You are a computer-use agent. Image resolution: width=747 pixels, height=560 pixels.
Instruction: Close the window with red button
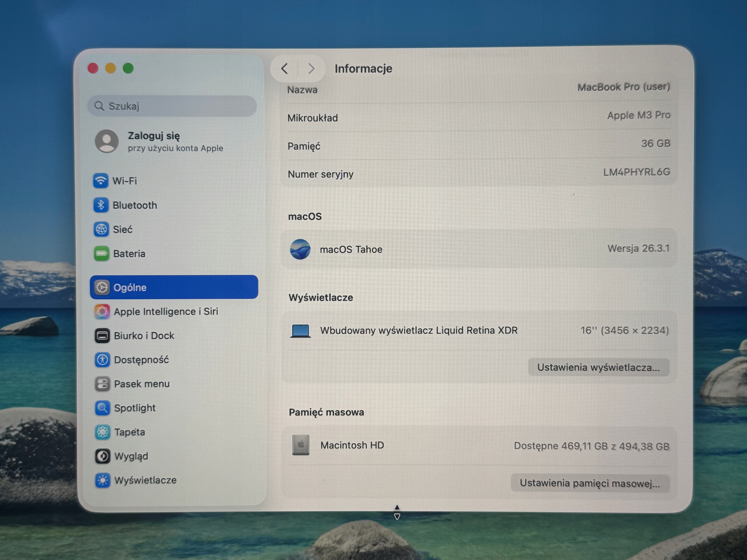(93, 68)
